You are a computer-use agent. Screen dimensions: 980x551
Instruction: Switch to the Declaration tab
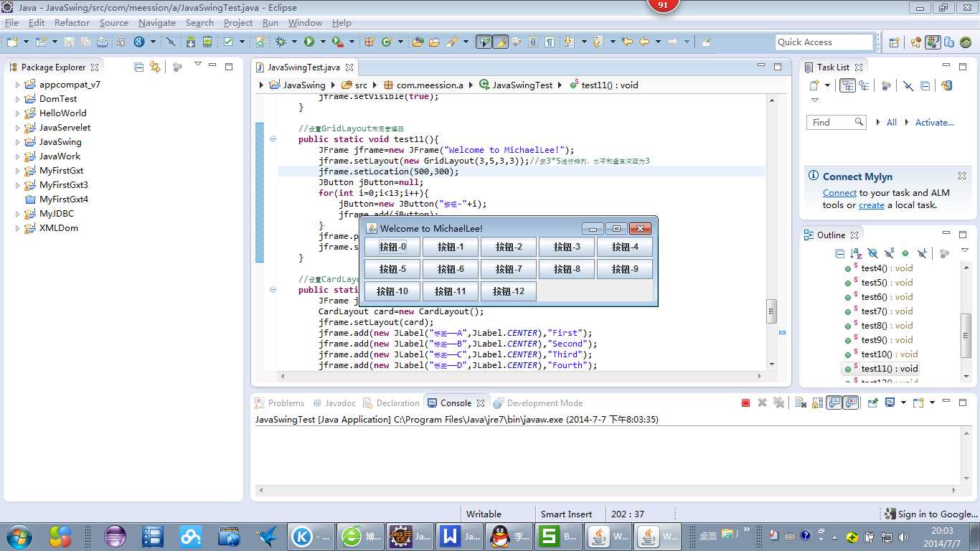point(391,403)
